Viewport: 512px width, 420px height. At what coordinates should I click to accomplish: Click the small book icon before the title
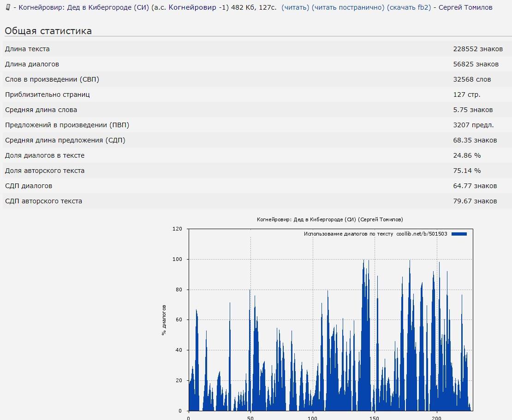point(8,7)
